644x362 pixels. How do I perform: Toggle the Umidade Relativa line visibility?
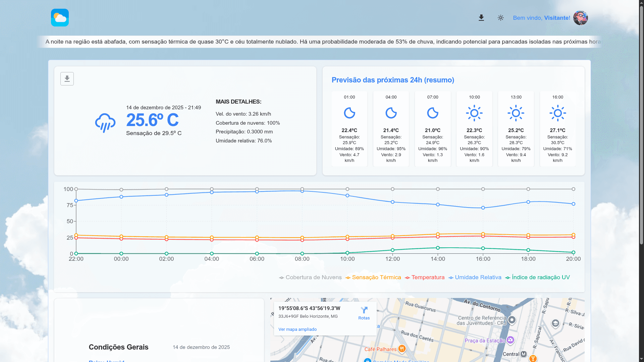[x=478, y=277]
